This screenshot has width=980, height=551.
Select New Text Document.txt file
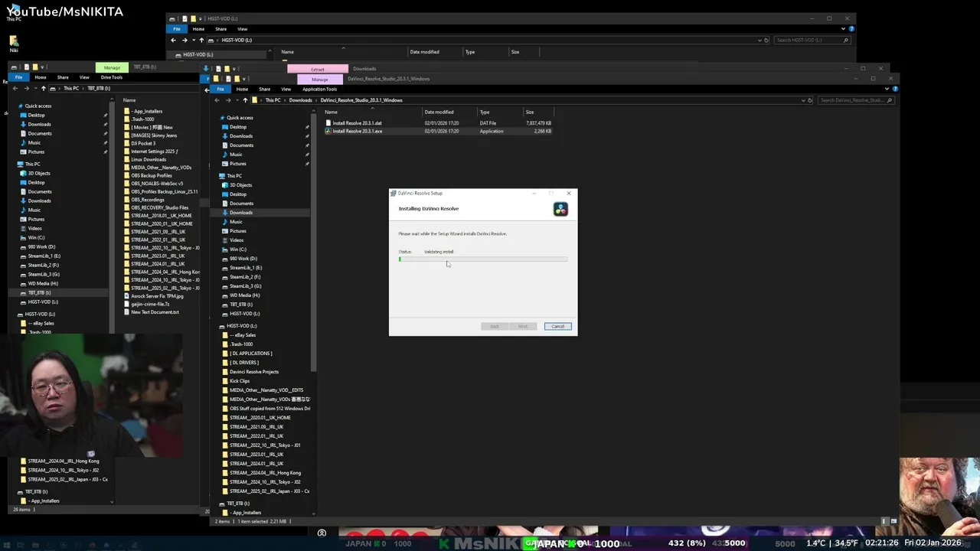point(155,312)
